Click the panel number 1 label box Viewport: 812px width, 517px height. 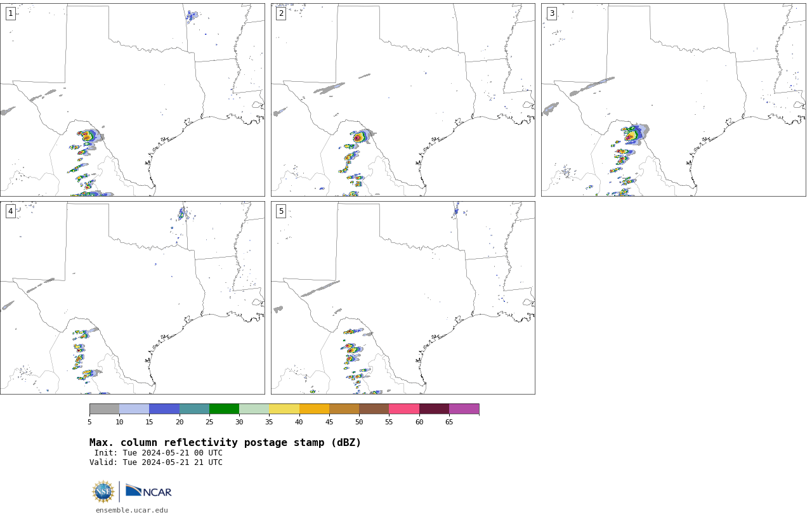11,13
